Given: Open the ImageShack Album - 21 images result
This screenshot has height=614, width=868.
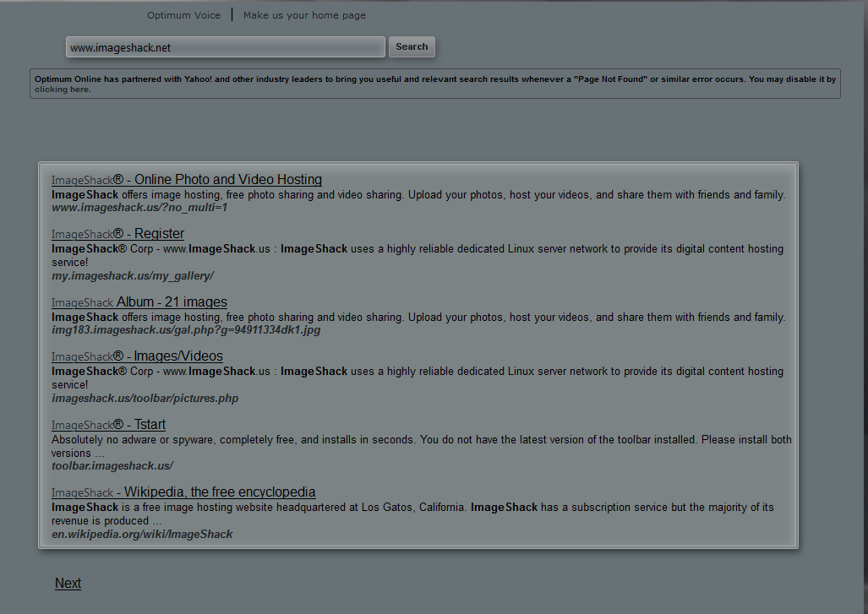Looking at the screenshot, I should click(139, 302).
